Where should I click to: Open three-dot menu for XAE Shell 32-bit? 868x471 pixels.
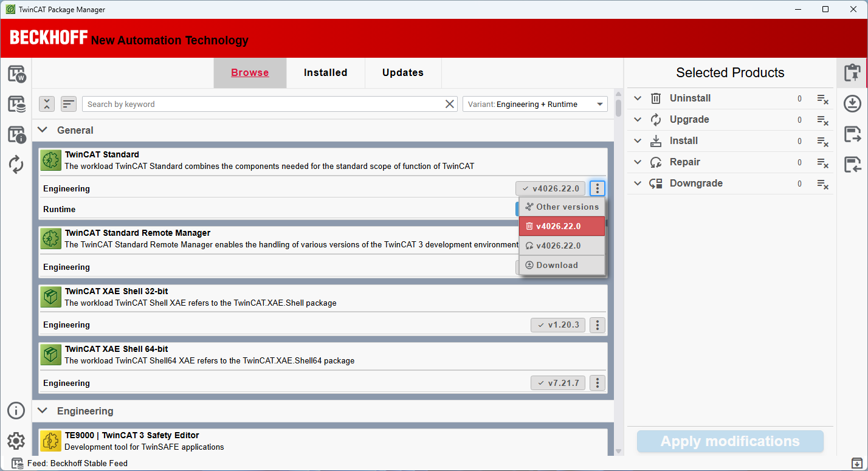(x=598, y=325)
